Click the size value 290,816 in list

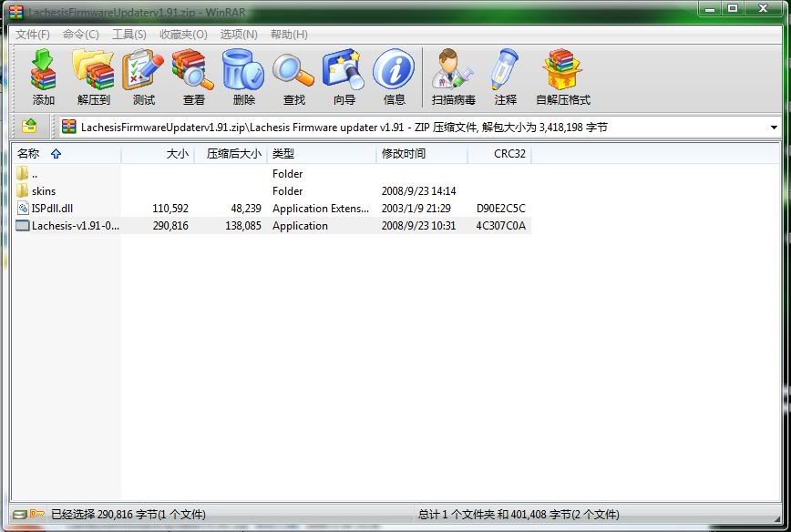[170, 225]
